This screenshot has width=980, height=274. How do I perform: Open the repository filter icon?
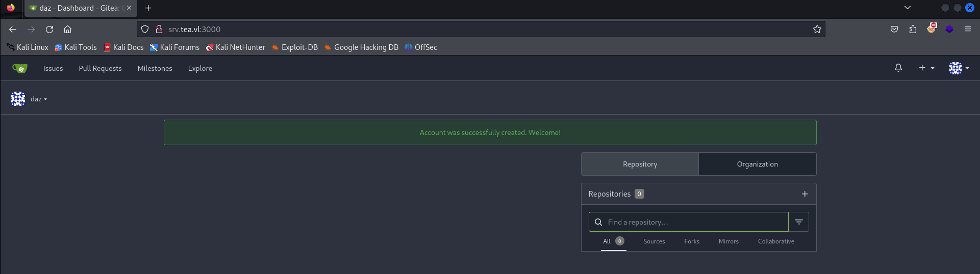click(799, 222)
